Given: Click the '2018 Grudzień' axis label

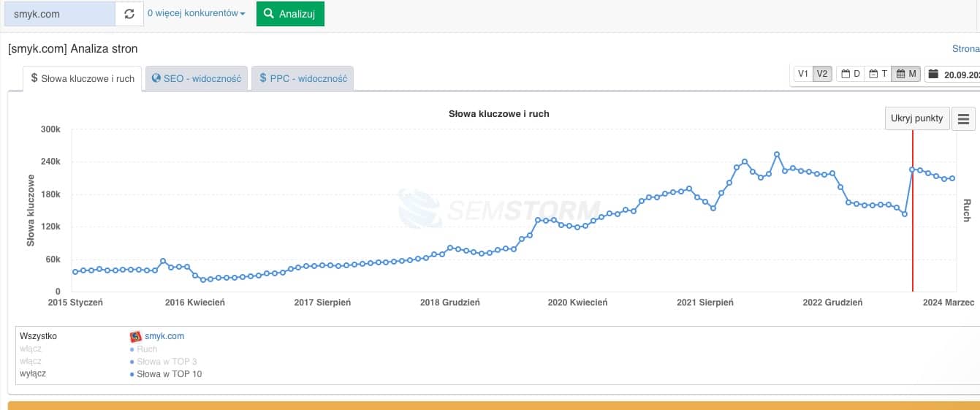Looking at the screenshot, I should [x=450, y=302].
